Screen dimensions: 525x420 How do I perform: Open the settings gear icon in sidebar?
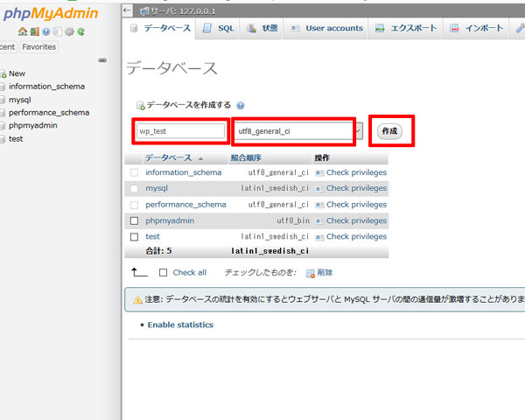pyautogui.click(x=69, y=31)
